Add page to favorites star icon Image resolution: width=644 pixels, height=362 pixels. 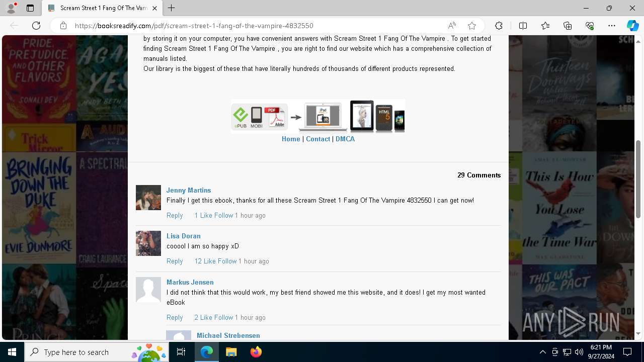(472, 26)
